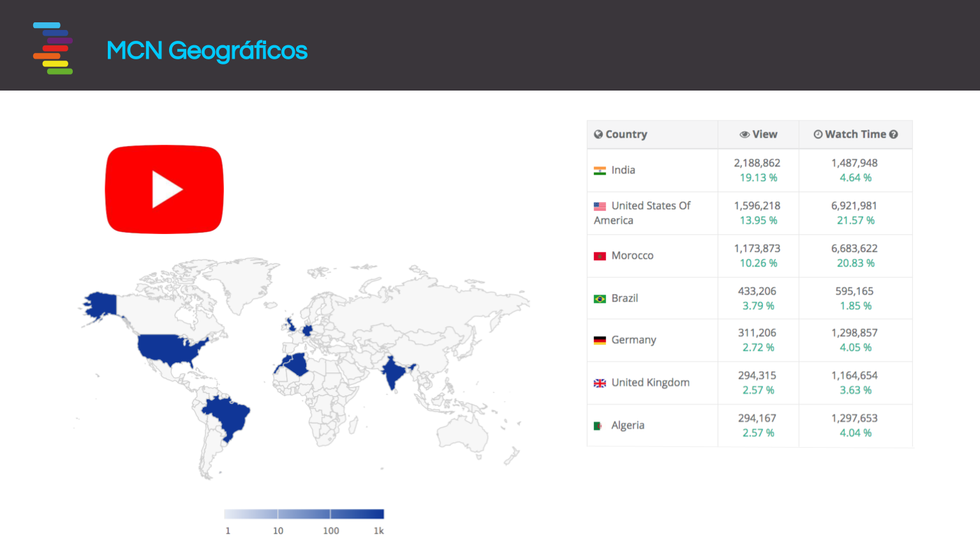Click the 1k legend label
The width and height of the screenshot is (980, 551).
tap(379, 531)
